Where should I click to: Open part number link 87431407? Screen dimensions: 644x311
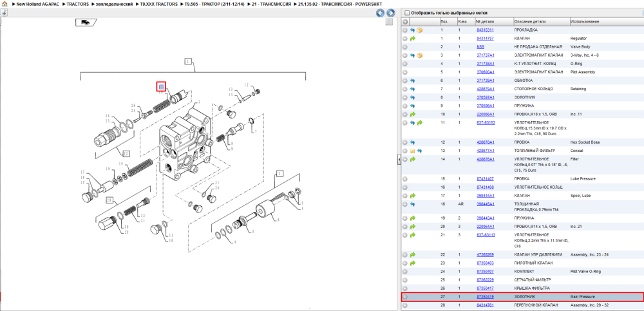click(x=485, y=179)
